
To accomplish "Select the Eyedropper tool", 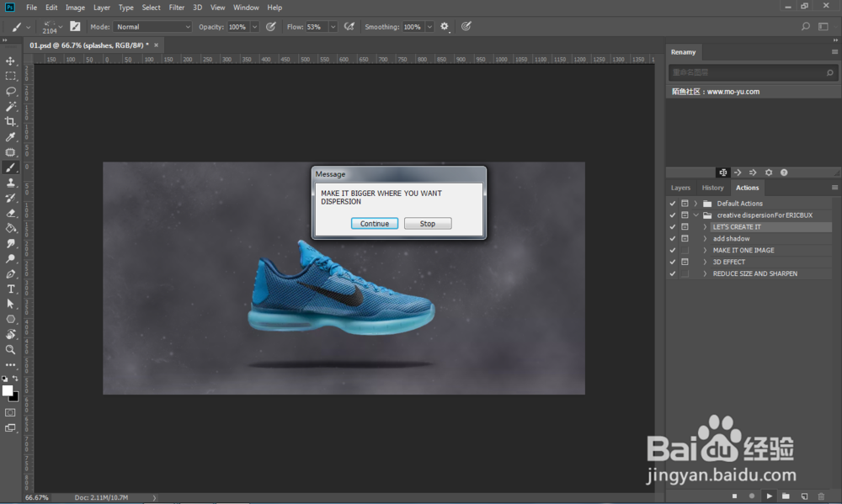I will click(x=10, y=137).
